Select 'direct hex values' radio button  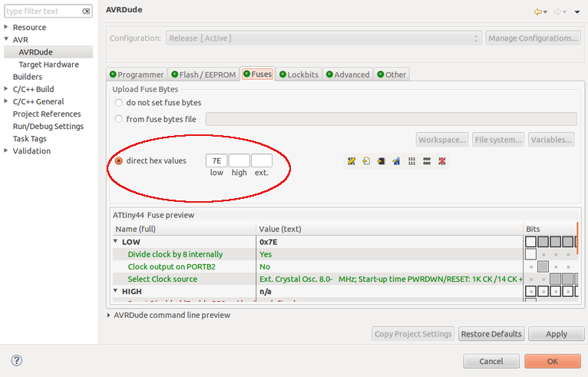[x=119, y=161]
